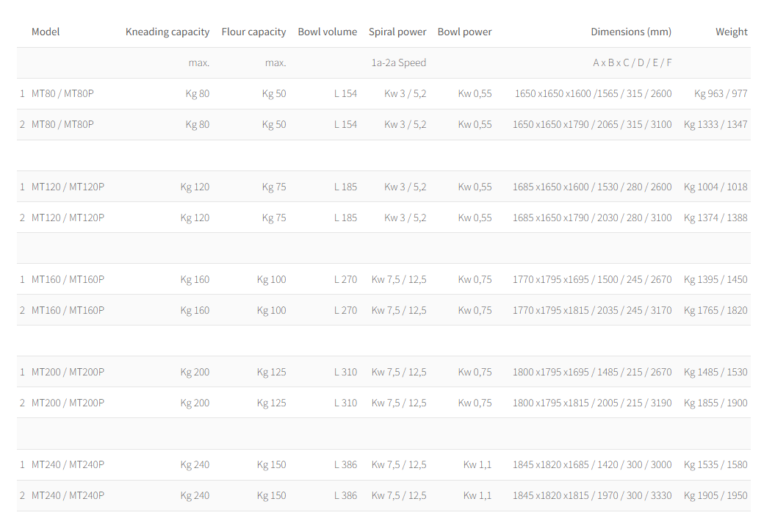Image resolution: width=775 pixels, height=532 pixels.
Task: Click the Bowl volume column header
Action: click(327, 32)
